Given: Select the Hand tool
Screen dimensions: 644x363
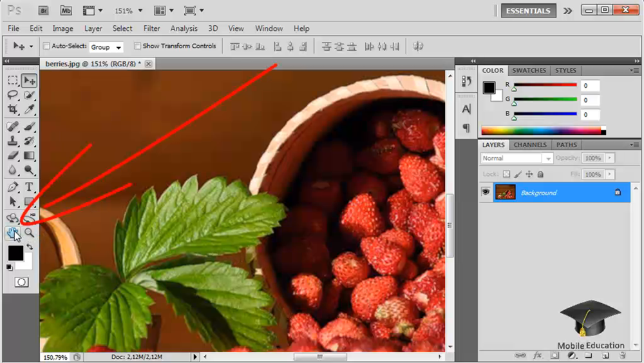Looking at the screenshot, I should [x=13, y=233].
